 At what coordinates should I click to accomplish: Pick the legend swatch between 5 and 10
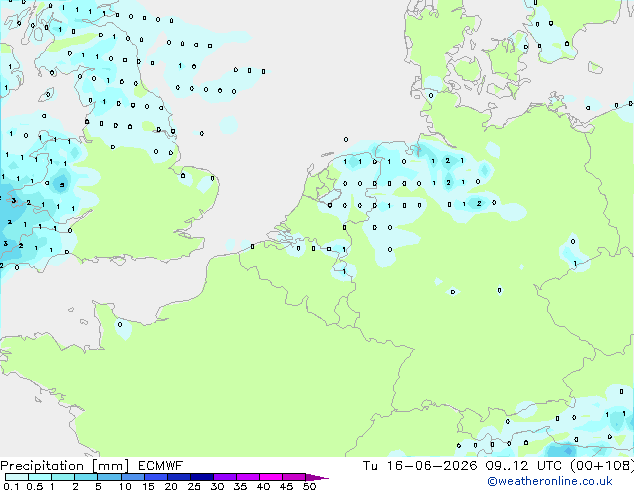[x=109, y=477]
